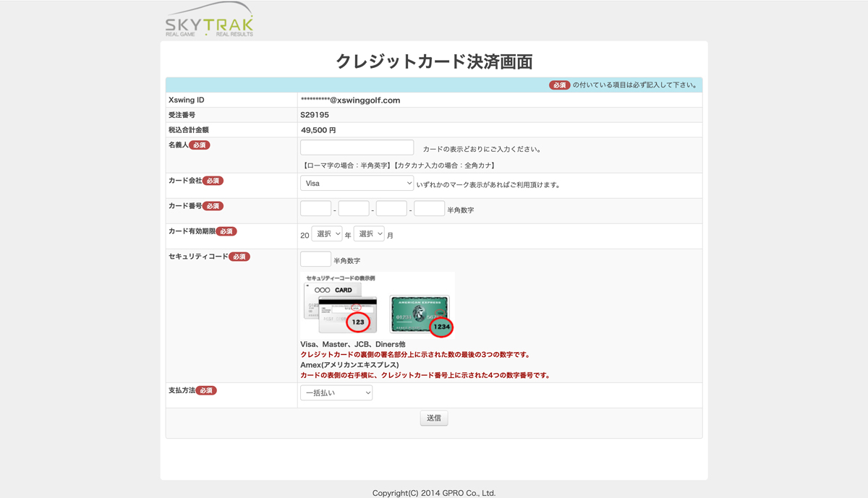Viewport: 868px width, 498px height.
Task: Expand the expiry year (年) dropdown
Action: (326, 234)
